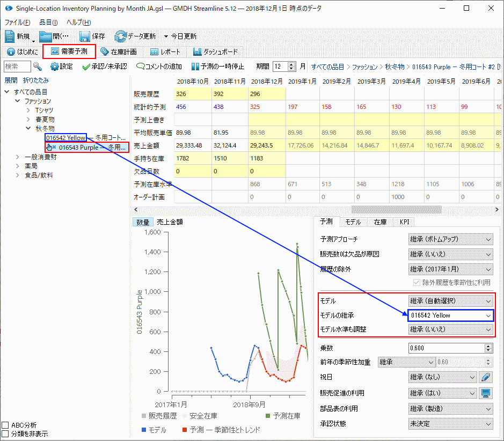The image size is (504, 441).
Task: Toggle 除外履歴を季節性に利用 checkbox
Action: coord(417,282)
